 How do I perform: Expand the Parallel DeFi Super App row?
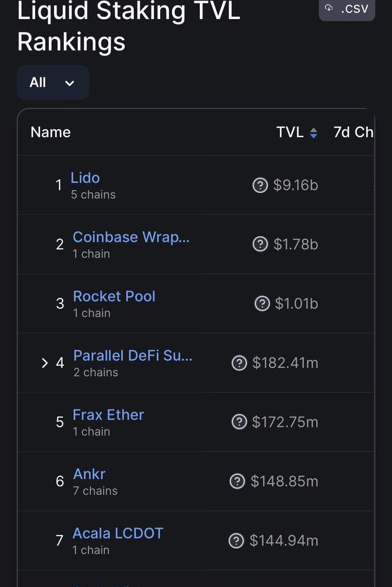click(44, 363)
